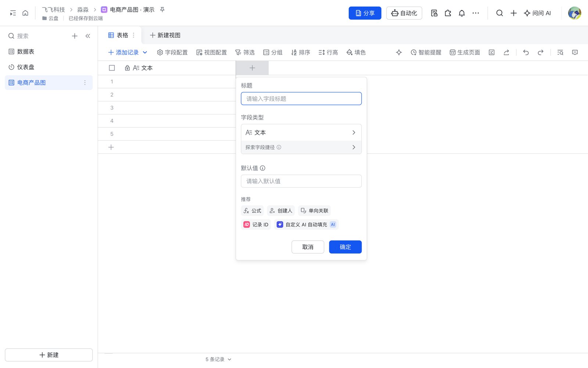This screenshot has width=588, height=368.
Task: Open the 自动化 button
Action: click(x=404, y=13)
